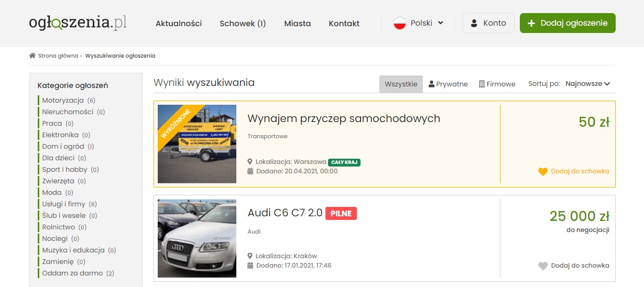Click the orange heart on trailer listing
The height and width of the screenshot is (287, 644).
pyautogui.click(x=543, y=171)
